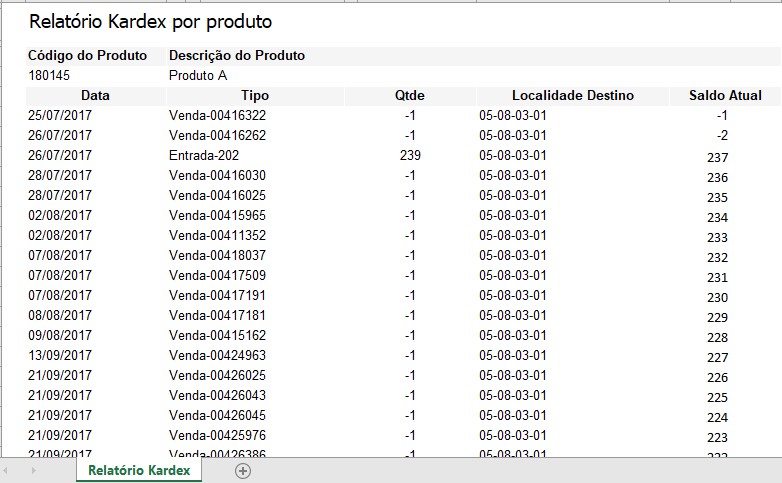This screenshot has height=483, width=782.
Task: Click the Venda-00416322 cell
Action: [217, 116]
